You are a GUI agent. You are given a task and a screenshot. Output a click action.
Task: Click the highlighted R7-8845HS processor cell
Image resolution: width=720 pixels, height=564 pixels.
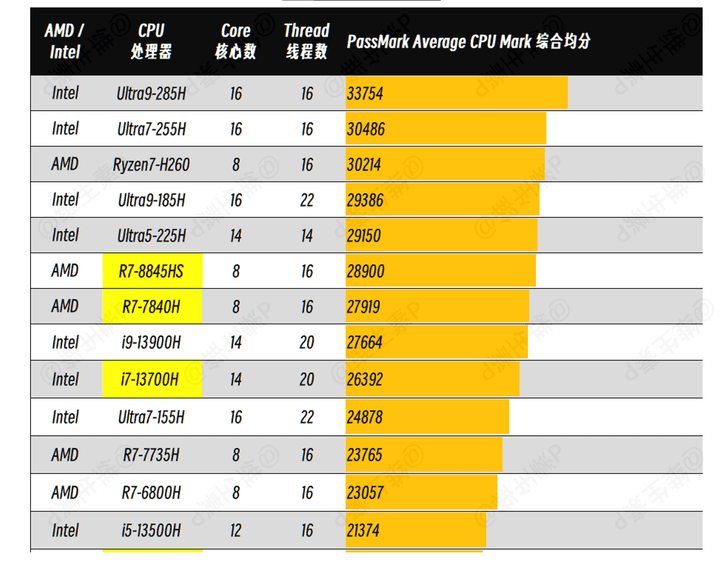pyautogui.click(x=152, y=271)
